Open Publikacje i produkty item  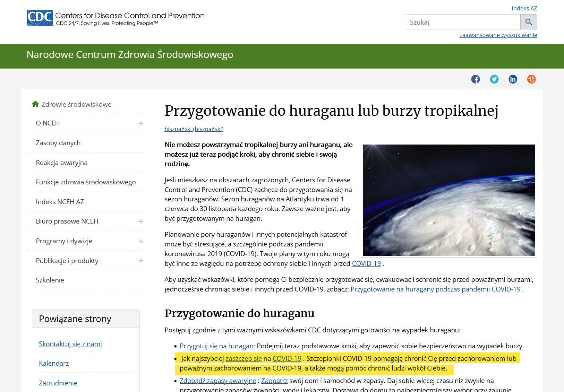coord(67,261)
